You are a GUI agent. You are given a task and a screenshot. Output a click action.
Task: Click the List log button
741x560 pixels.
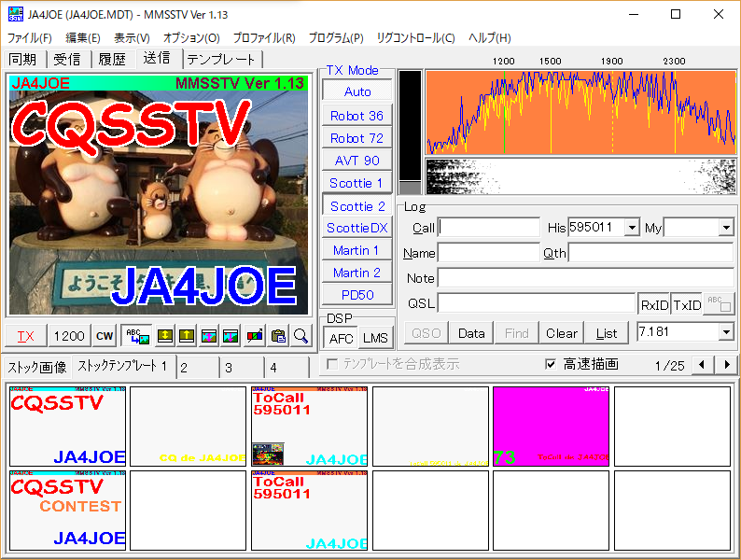[x=607, y=333]
